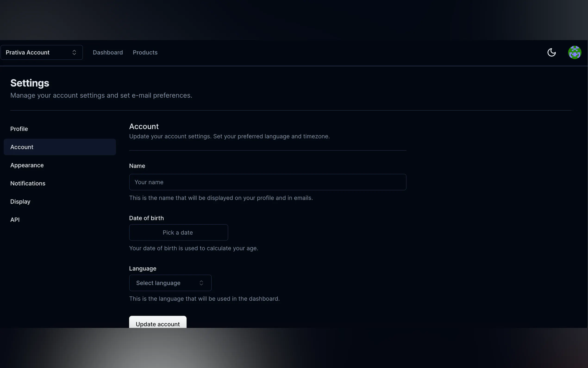Image resolution: width=588 pixels, height=368 pixels.
Task: Open the user avatar menu
Action: [574, 52]
